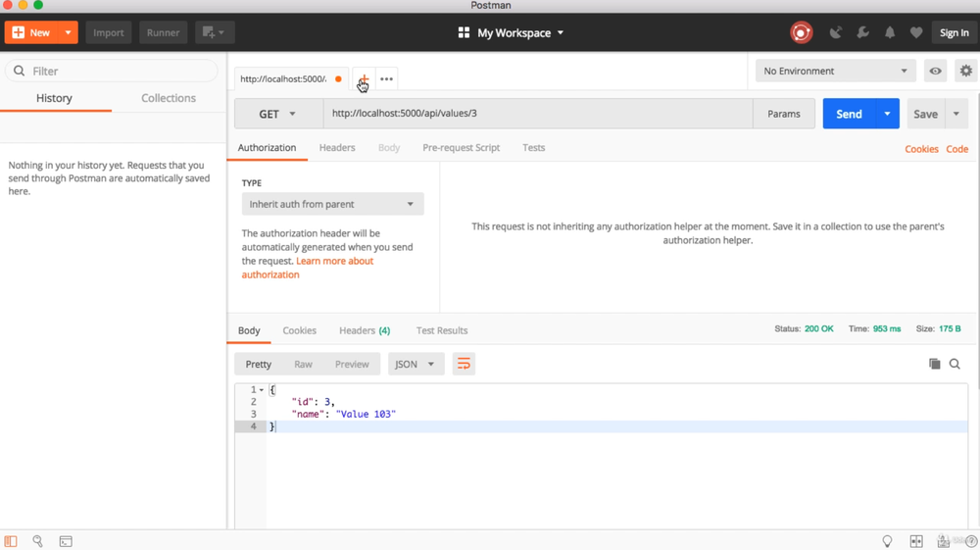The height and width of the screenshot is (550, 980).
Task: Open the Cookies link on right
Action: click(921, 149)
